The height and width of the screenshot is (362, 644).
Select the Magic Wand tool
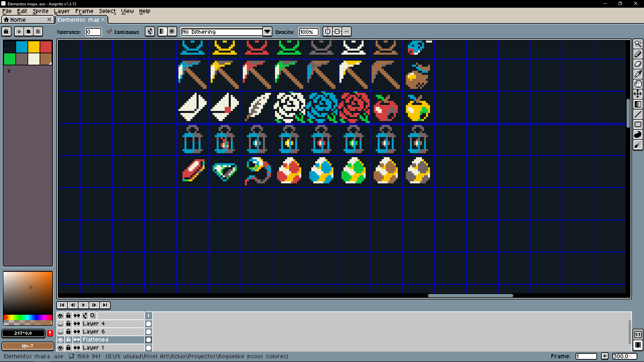click(638, 44)
